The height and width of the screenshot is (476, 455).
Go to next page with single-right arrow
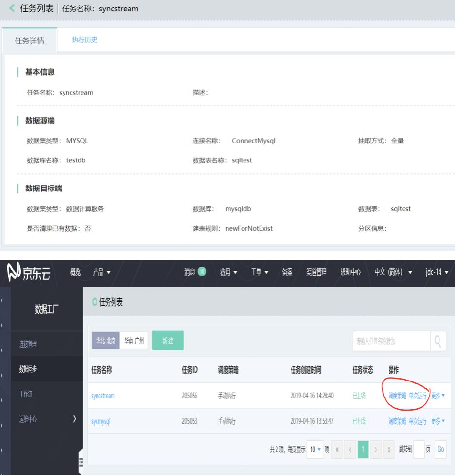click(x=376, y=449)
